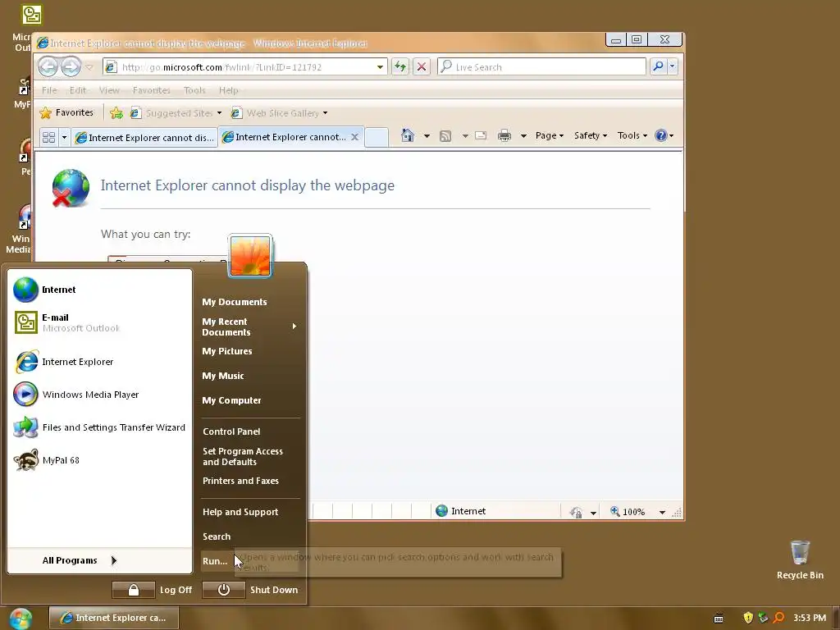Open the Favorites menu in menu bar
This screenshot has width=840, height=630.
(x=152, y=90)
